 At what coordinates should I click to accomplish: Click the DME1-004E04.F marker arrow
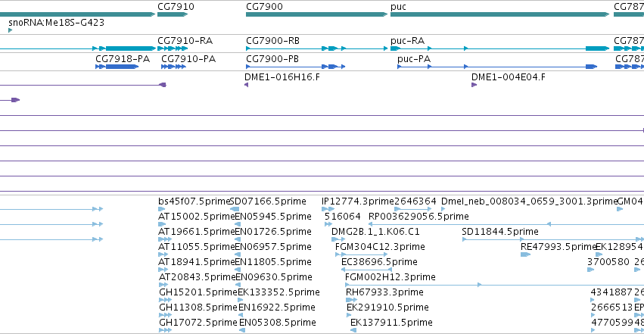[x=474, y=85]
